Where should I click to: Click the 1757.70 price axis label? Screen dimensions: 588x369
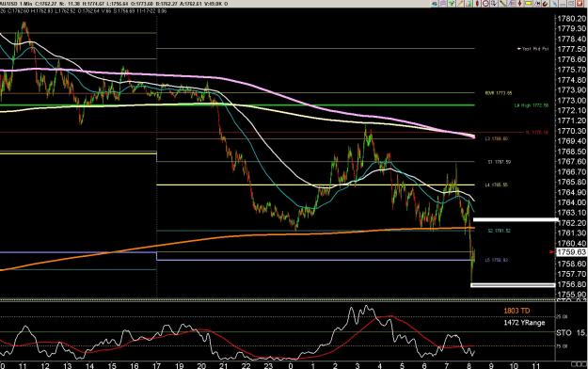point(571,274)
